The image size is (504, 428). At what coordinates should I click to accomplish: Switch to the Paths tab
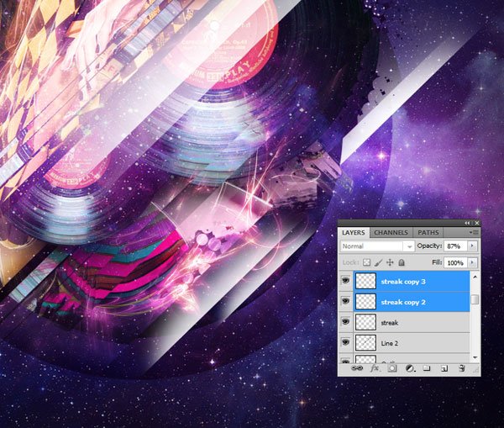(x=428, y=233)
